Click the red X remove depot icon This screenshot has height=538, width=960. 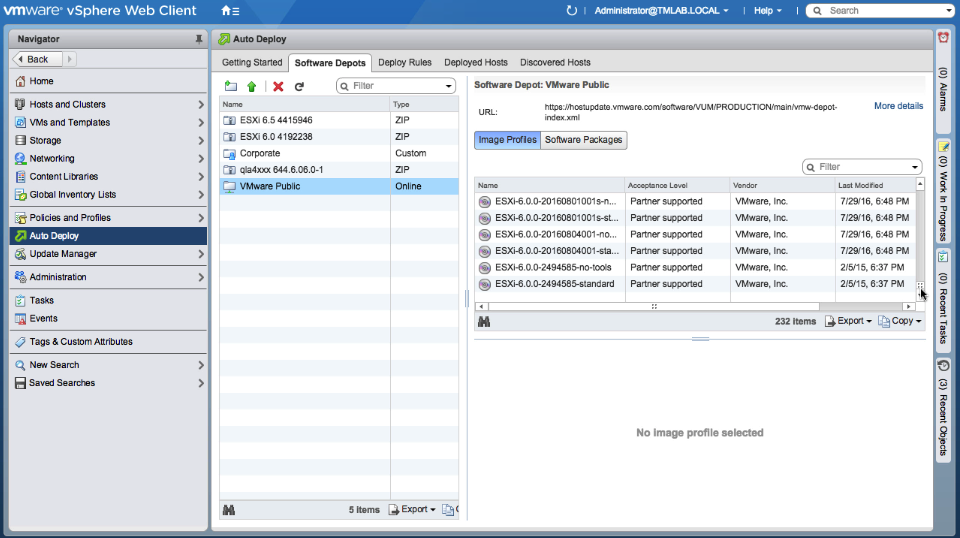[278, 86]
